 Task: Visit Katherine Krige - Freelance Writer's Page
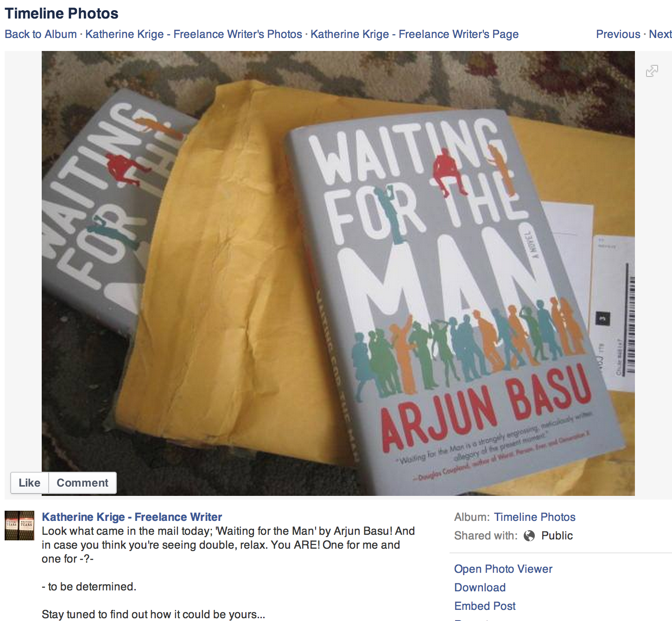point(414,34)
